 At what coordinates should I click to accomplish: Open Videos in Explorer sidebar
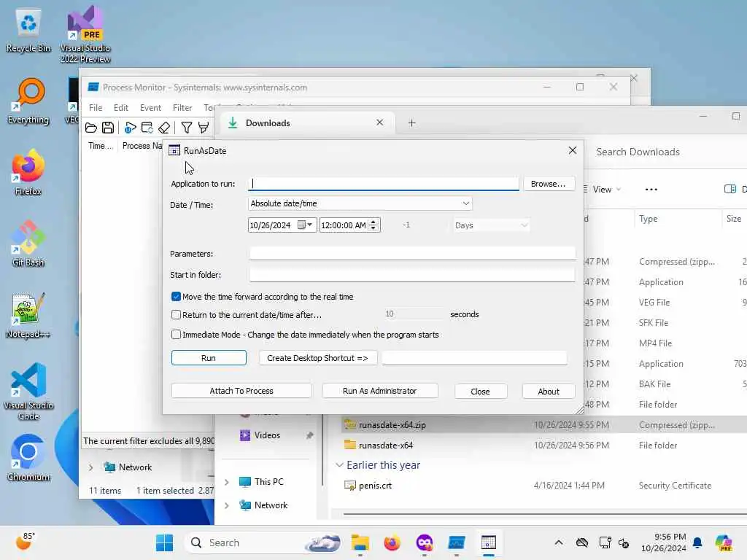(267, 435)
